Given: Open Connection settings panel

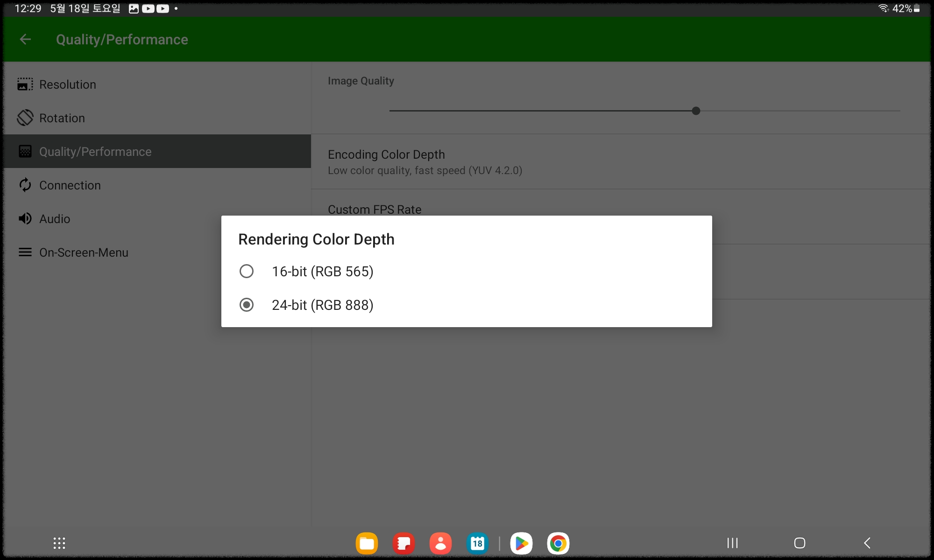Looking at the screenshot, I should [70, 185].
